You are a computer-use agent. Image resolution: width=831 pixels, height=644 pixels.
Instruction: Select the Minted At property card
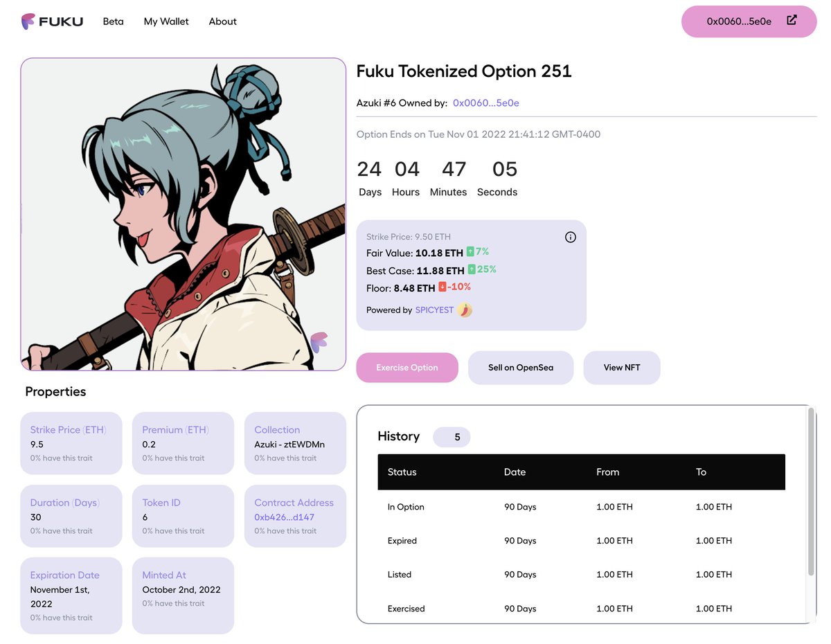click(183, 596)
